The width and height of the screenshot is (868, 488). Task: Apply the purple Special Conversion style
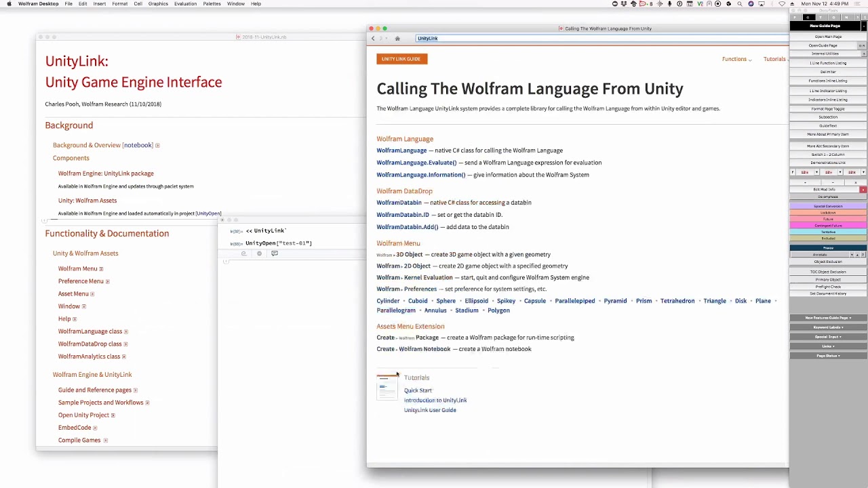point(828,206)
